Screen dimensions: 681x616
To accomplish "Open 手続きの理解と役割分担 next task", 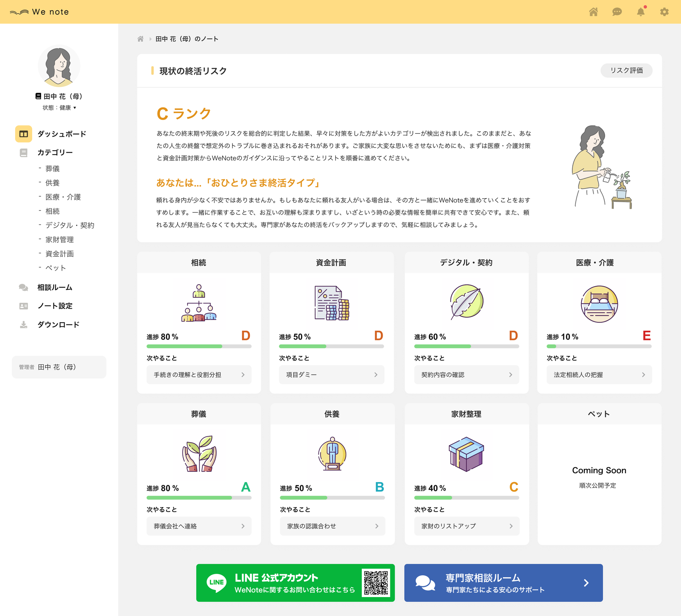I will click(x=199, y=375).
